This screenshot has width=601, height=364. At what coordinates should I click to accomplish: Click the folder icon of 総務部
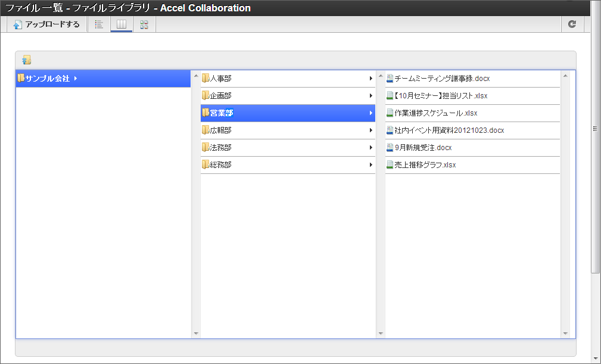[x=205, y=164]
